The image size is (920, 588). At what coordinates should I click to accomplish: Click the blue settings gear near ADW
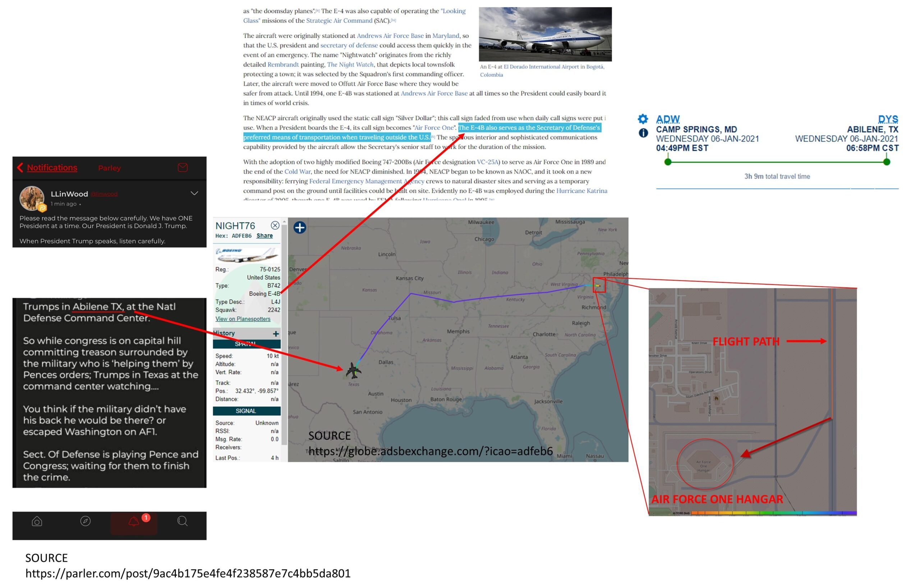[643, 119]
